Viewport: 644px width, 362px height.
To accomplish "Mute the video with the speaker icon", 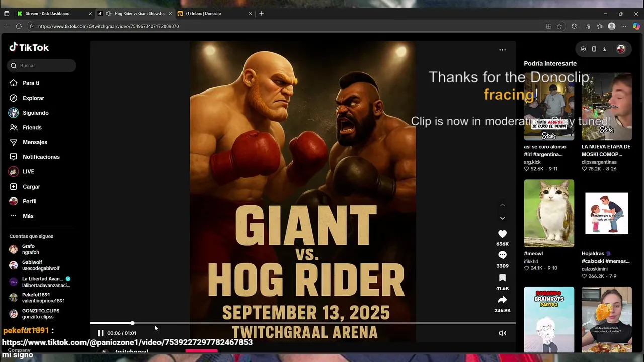I will pos(502,333).
